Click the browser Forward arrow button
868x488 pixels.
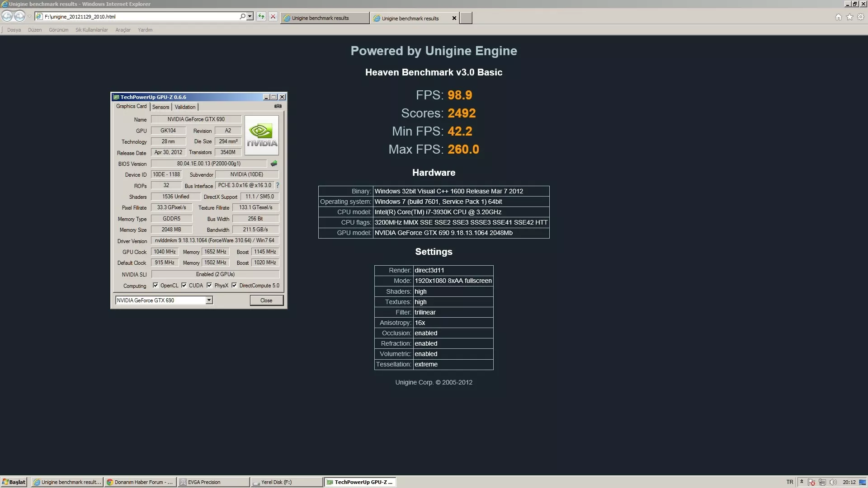(19, 16)
